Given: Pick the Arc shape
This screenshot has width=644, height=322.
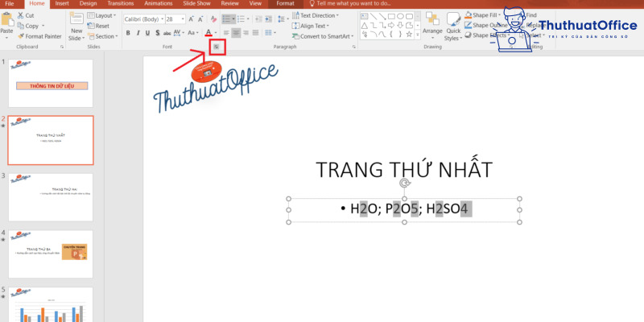Looking at the screenshot, I should 374,35.
